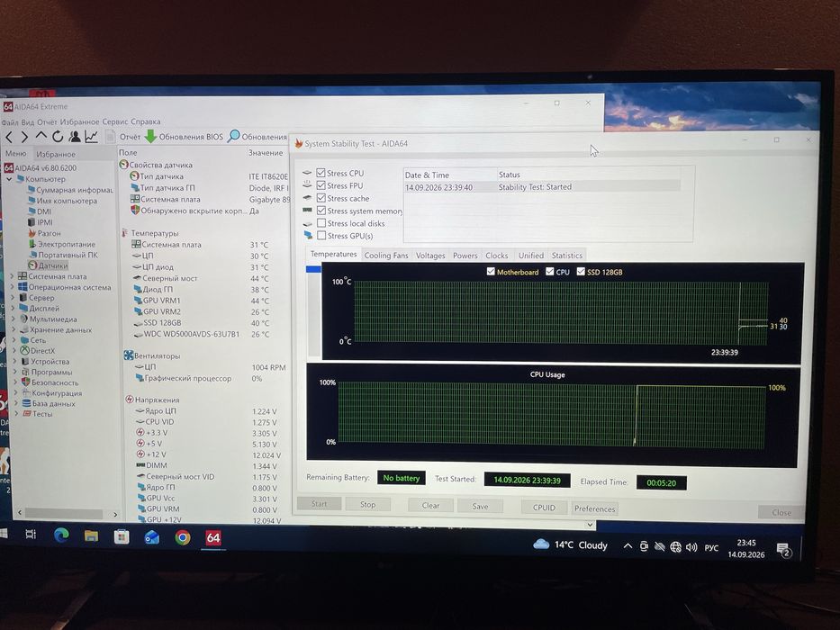
Task: Open the Powers tab
Action: tap(465, 256)
